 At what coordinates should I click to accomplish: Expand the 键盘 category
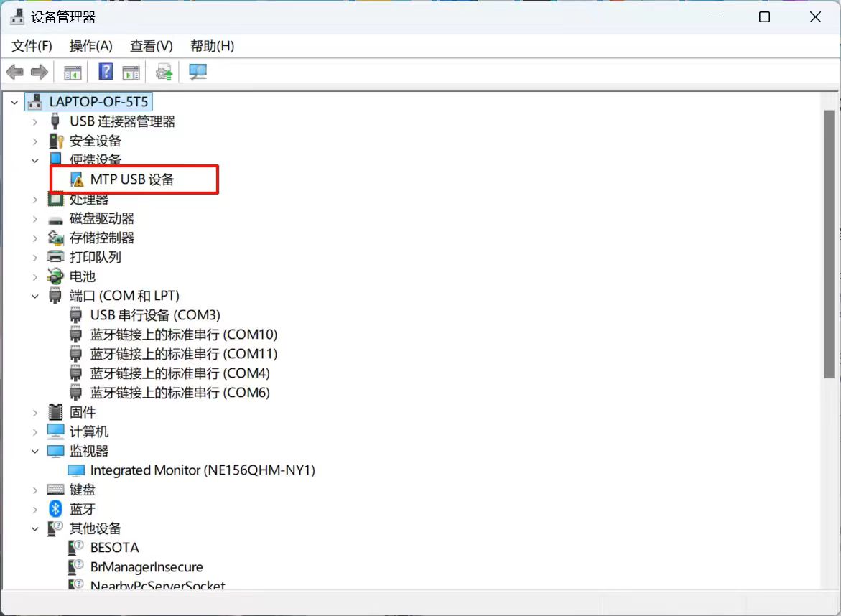point(35,490)
